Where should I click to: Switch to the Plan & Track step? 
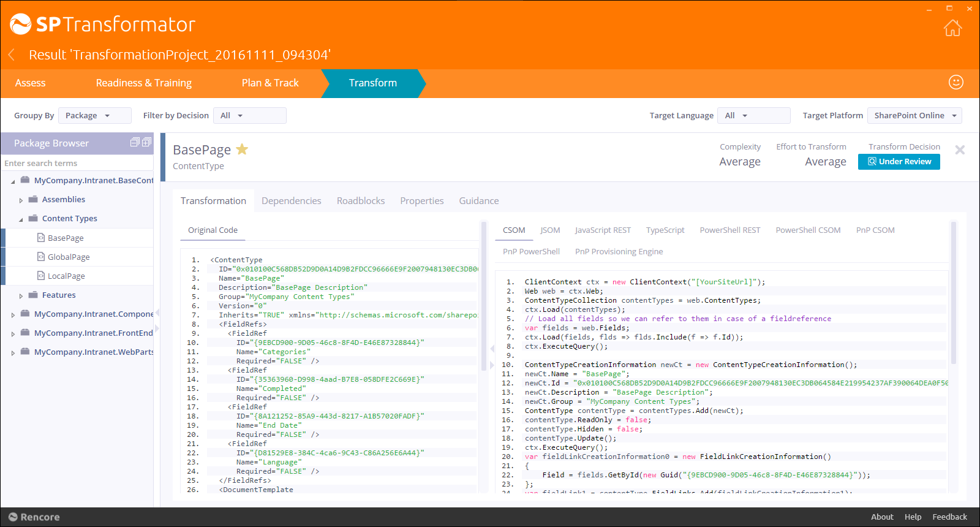coord(270,83)
